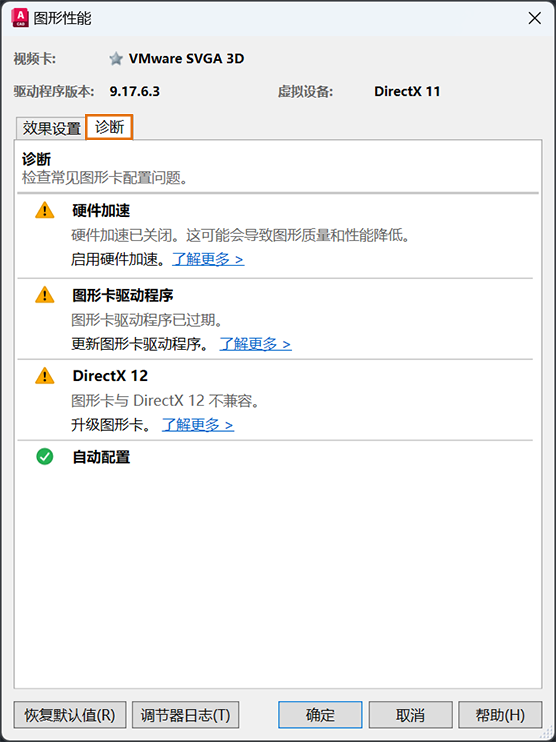Click the green checkmark beside 自动配置
556x742 pixels.
click(45, 457)
